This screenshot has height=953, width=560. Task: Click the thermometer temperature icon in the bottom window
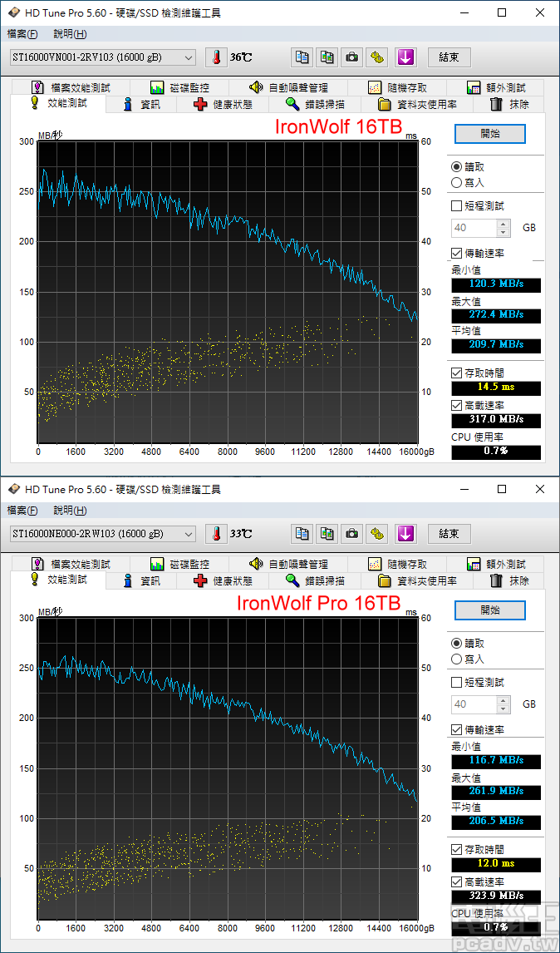216,534
